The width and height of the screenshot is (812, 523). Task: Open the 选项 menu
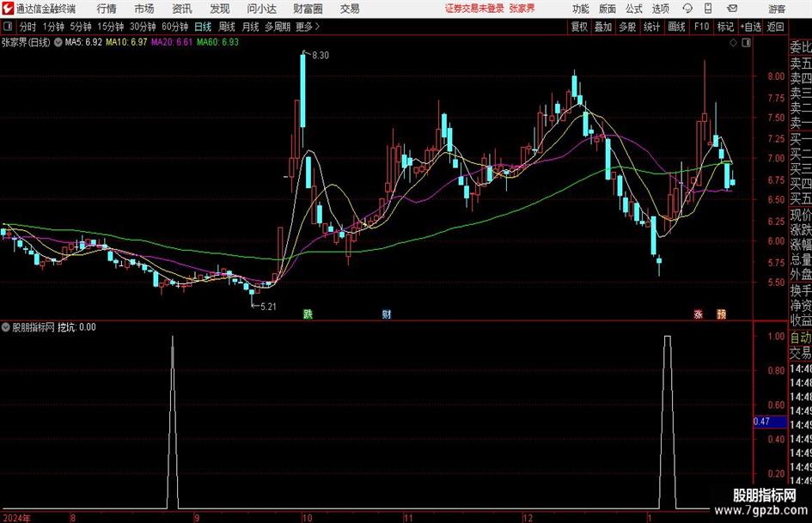660,9
